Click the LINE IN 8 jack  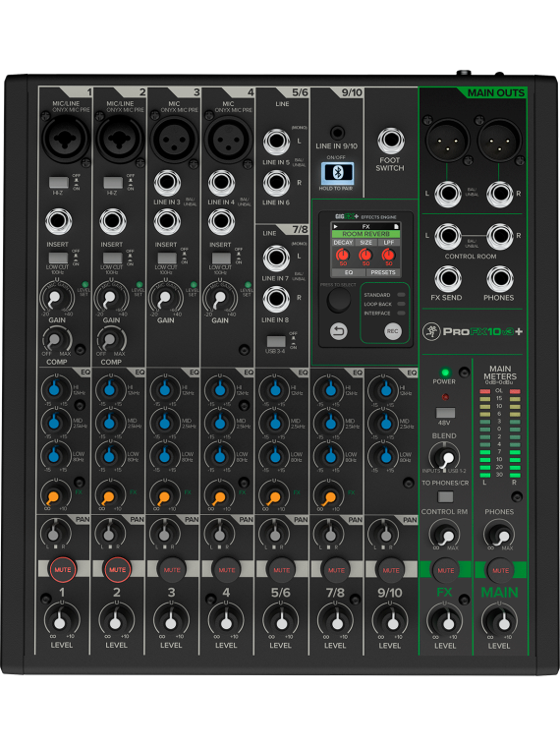(276, 299)
